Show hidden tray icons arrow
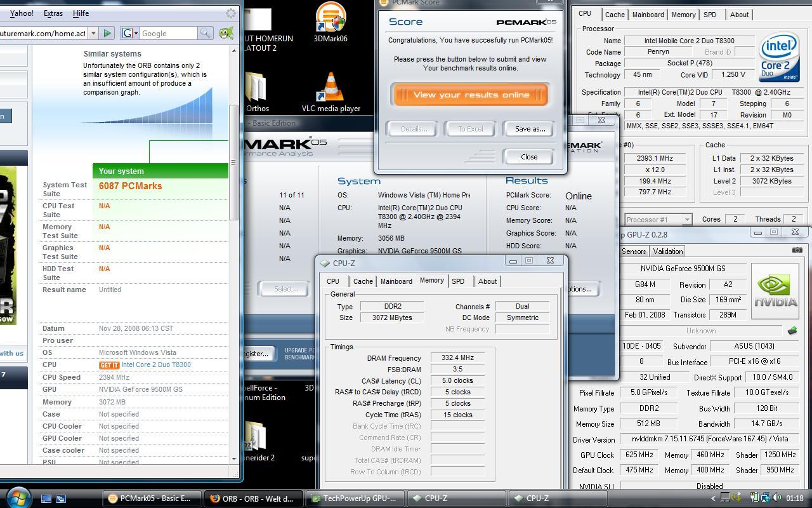This screenshot has width=812, height=508. coord(714,498)
